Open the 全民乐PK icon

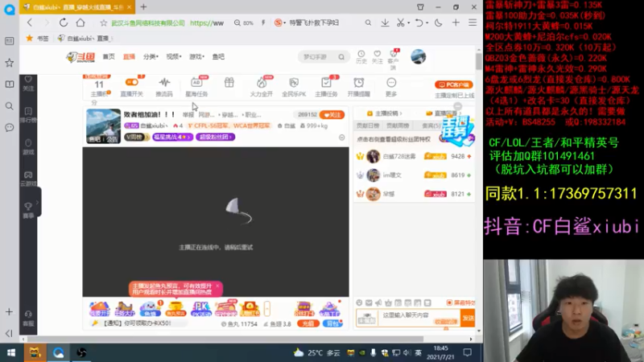294,87
